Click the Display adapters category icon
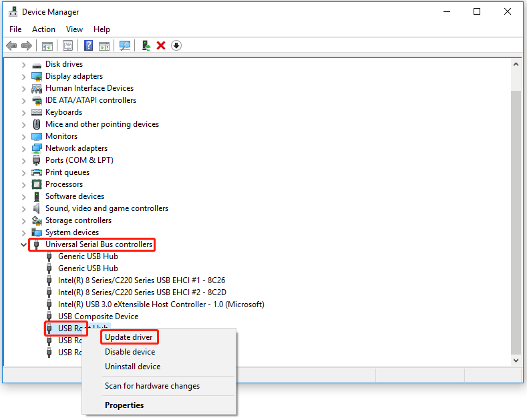 click(x=37, y=76)
